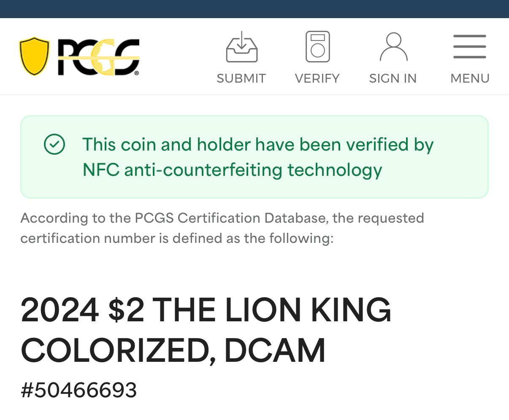This screenshot has height=420, width=509.
Task: Click the green verification checkmark icon
Action: point(54,145)
